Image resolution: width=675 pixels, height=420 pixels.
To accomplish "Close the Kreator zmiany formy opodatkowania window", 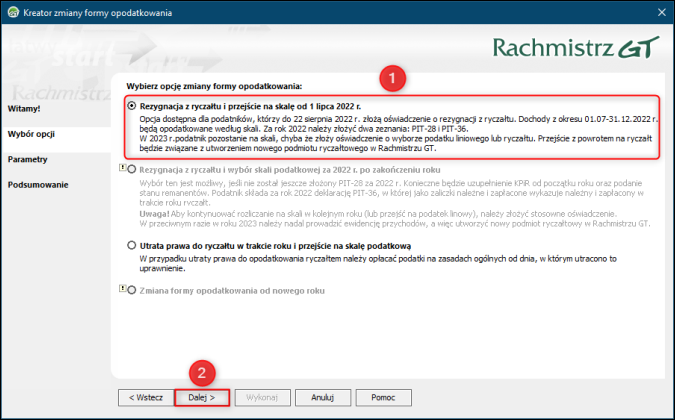I will (662, 12).
